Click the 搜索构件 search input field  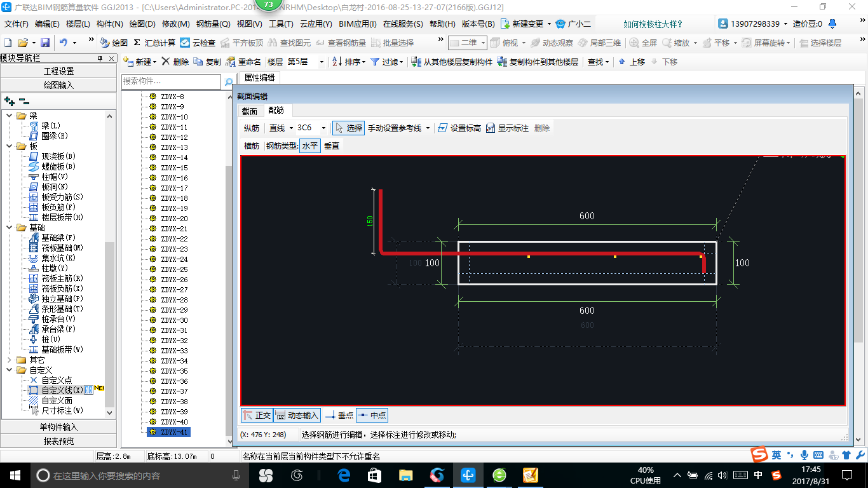[171, 82]
